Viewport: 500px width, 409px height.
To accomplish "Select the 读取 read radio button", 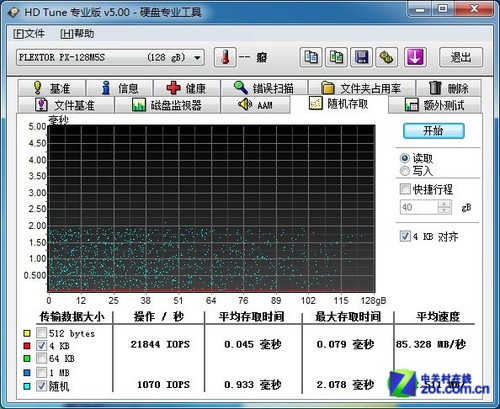I will (405, 158).
